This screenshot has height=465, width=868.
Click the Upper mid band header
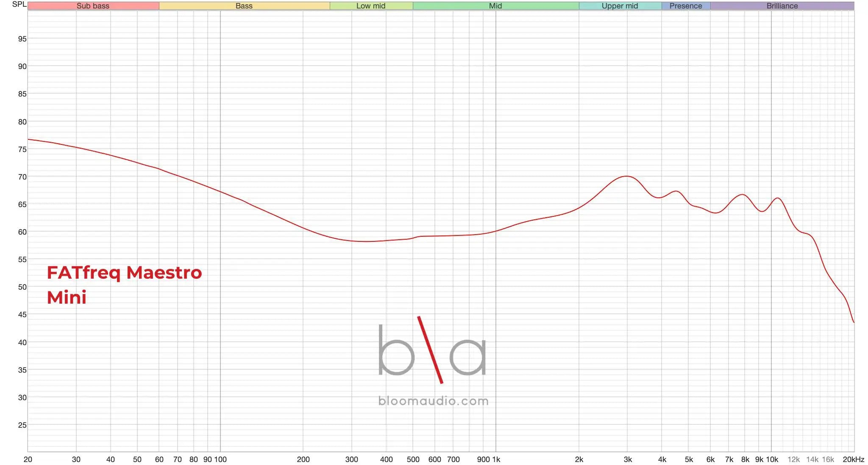click(x=620, y=6)
